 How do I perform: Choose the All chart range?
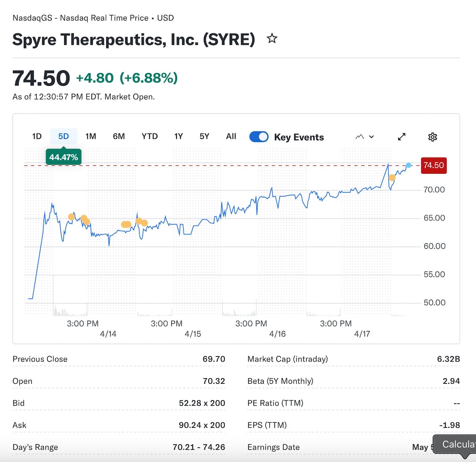[231, 137]
